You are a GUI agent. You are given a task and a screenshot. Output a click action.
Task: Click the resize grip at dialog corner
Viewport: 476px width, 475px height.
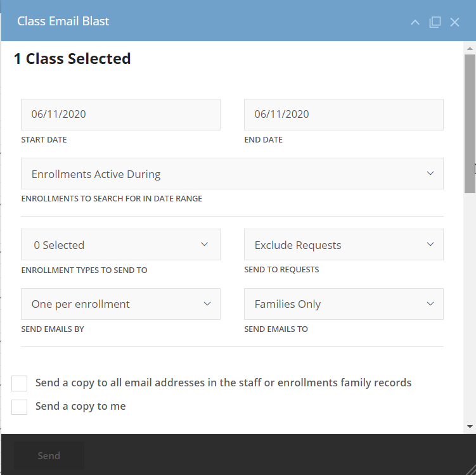tap(470, 469)
